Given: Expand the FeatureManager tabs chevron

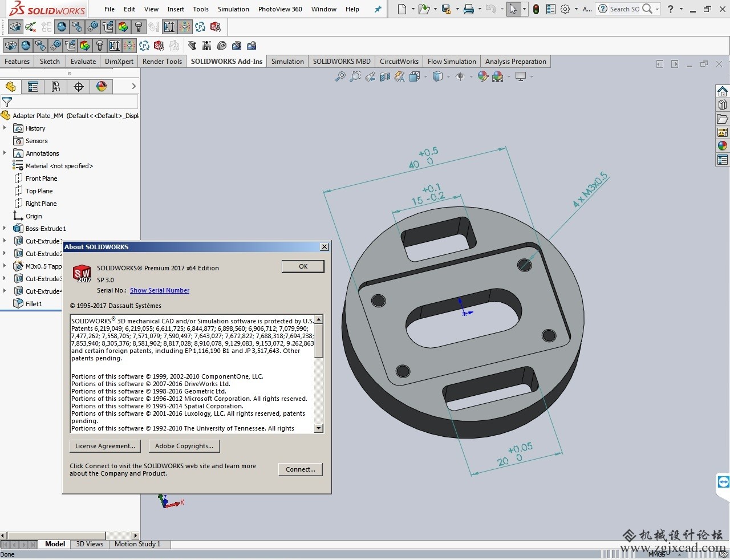Looking at the screenshot, I should pos(133,87).
